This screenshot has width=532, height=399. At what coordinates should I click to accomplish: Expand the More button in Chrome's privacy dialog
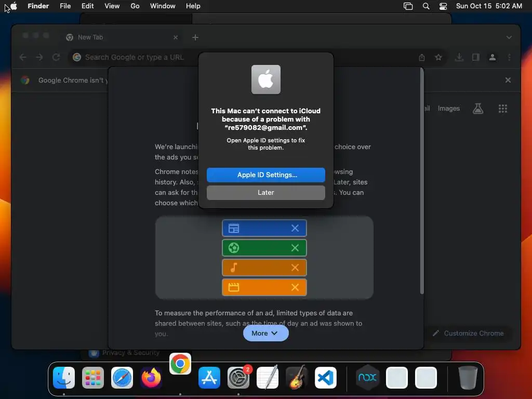(265, 333)
